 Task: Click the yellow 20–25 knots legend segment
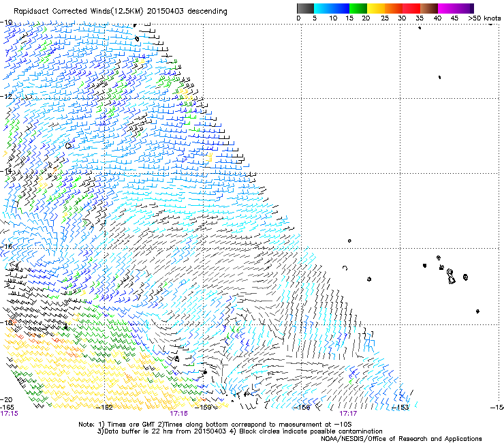(376, 8)
